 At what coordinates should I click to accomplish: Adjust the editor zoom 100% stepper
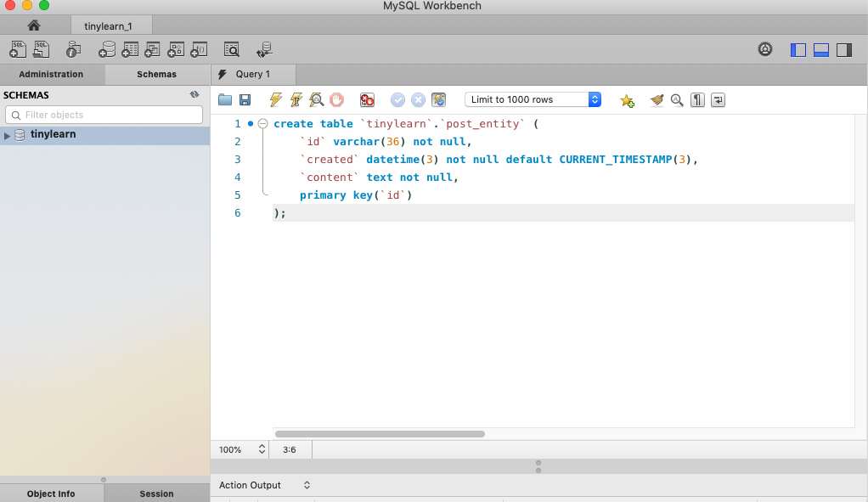pos(262,449)
